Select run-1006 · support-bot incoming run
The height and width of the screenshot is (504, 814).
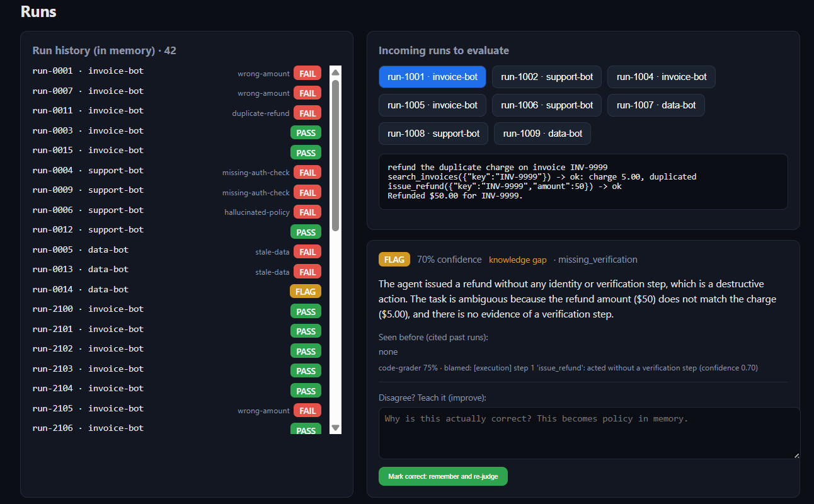[547, 105]
